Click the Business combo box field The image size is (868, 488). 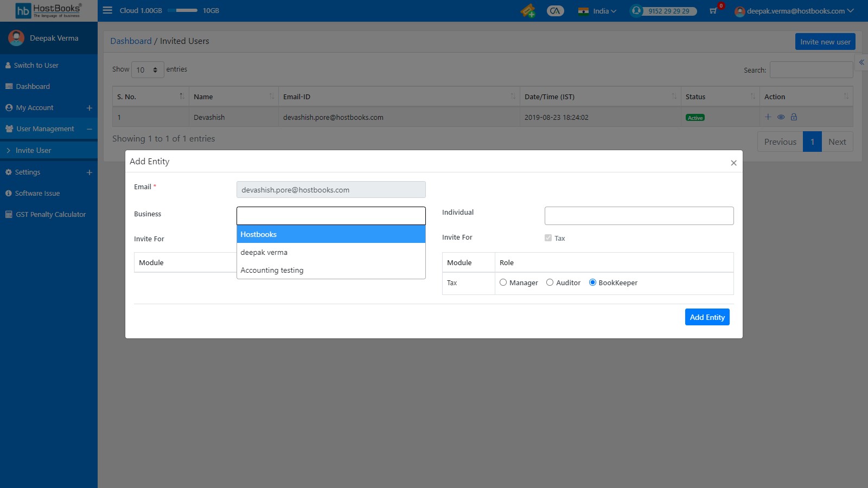pos(331,216)
